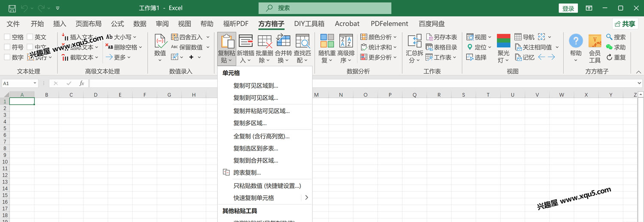Expand the 删除空格 dropdown
644x222 pixels.
click(140, 47)
